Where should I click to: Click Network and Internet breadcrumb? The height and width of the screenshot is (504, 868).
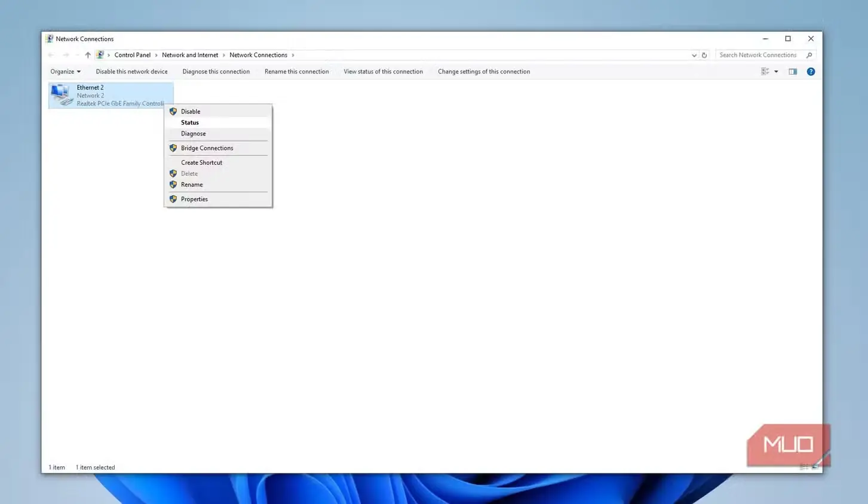click(x=190, y=55)
